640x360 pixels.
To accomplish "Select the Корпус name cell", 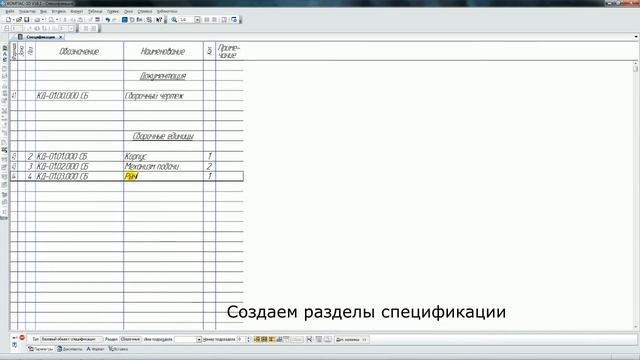I will [x=163, y=156].
